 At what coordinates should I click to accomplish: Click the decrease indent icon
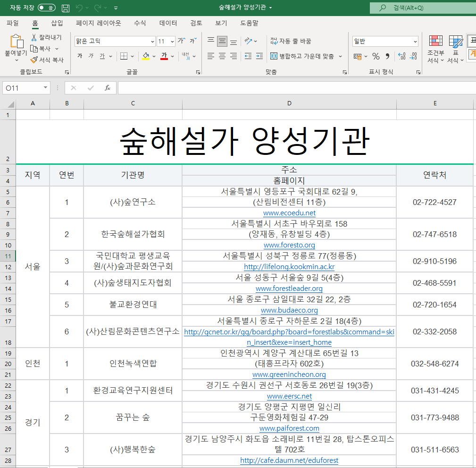pos(248,56)
